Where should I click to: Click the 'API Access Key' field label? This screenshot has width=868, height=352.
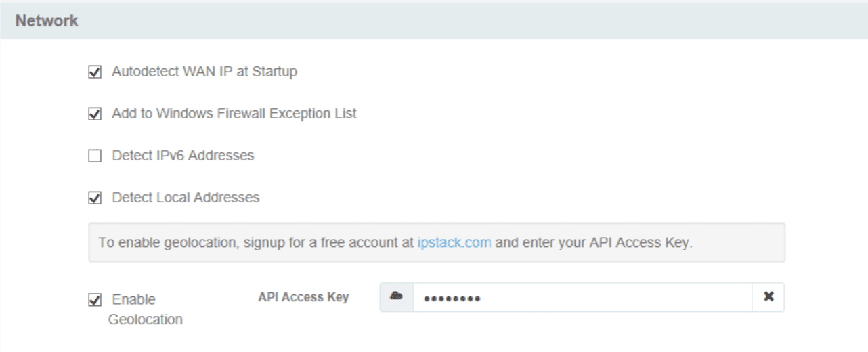click(x=303, y=296)
